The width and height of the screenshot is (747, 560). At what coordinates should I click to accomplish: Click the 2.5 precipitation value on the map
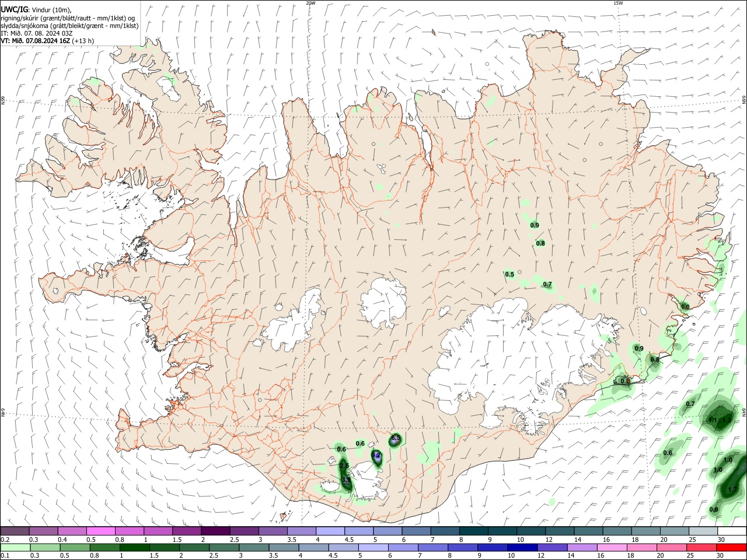click(x=344, y=466)
